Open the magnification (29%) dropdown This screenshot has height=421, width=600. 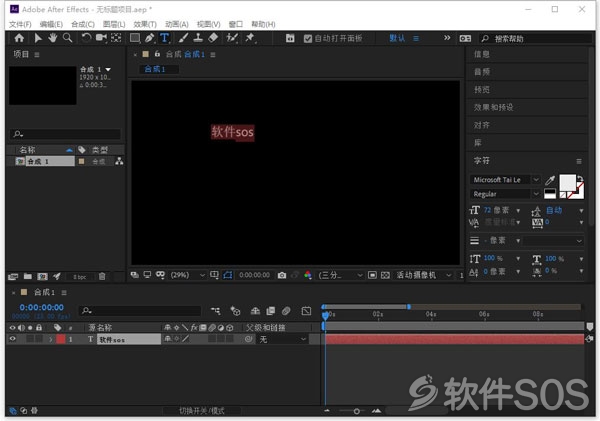(x=188, y=275)
